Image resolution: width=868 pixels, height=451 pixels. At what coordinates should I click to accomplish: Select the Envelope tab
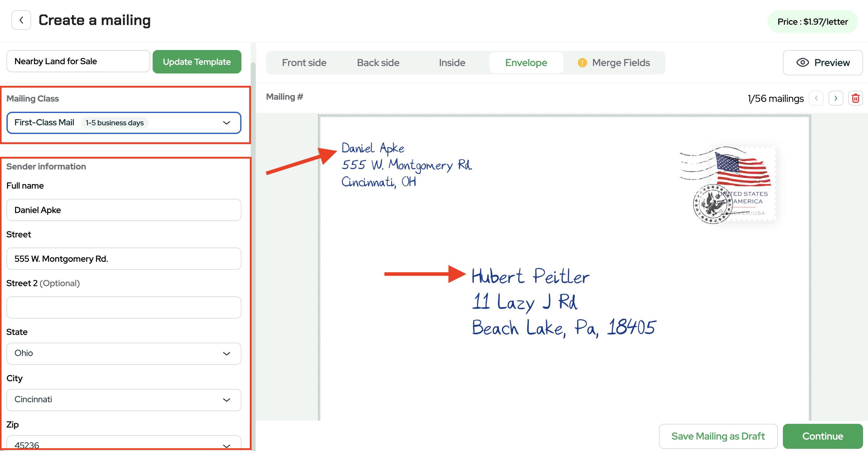(526, 62)
